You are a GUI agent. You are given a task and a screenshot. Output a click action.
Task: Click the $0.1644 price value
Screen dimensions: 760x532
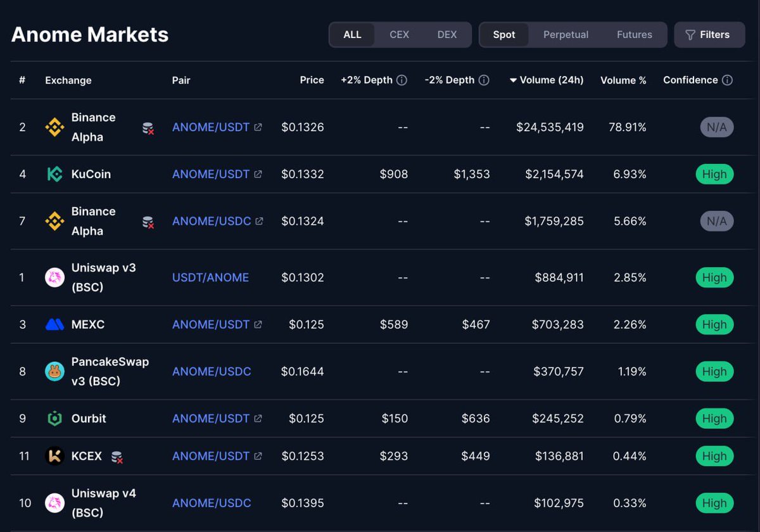coord(303,371)
